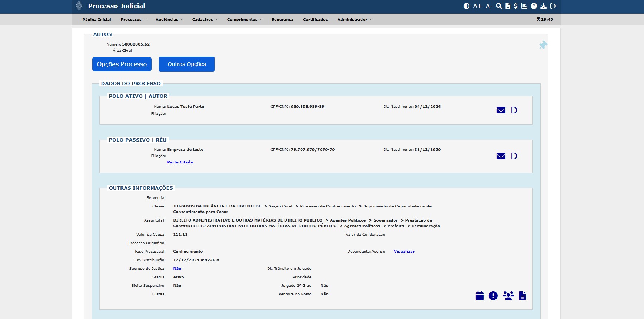
Task: Click the people group icon
Action: [x=508, y=296]
